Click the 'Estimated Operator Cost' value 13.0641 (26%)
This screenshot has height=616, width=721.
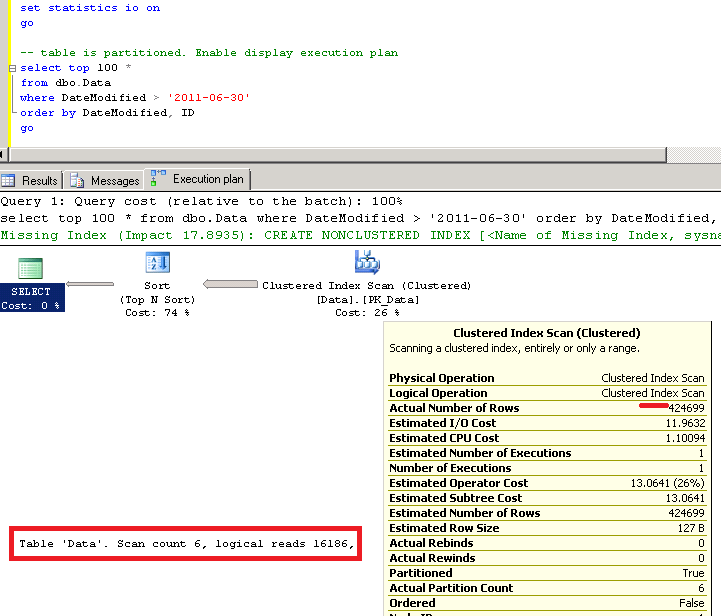click(x=667, y=483)
